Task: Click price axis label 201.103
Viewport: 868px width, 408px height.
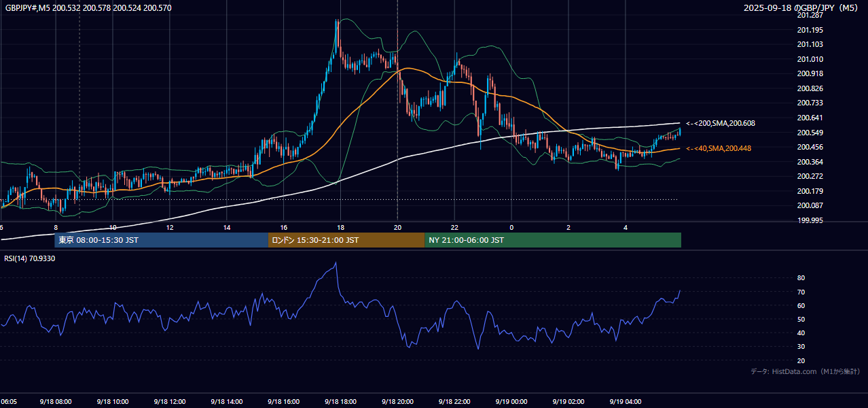Action: click(810, 44)
